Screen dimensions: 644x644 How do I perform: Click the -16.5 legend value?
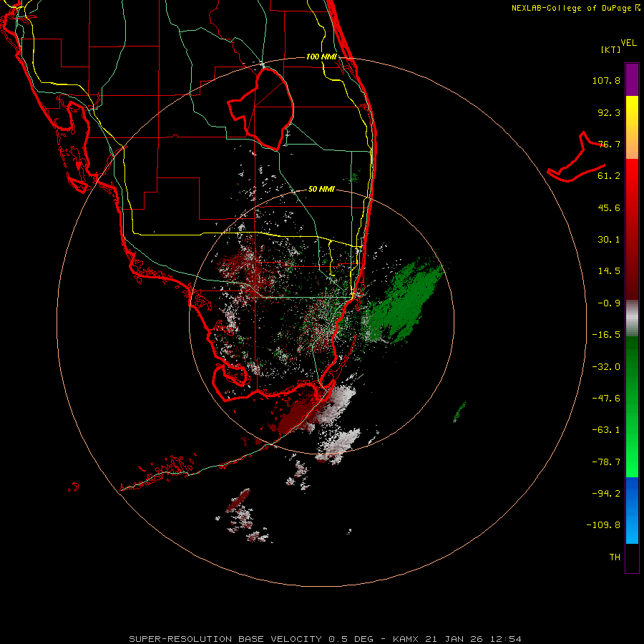tap(606, 335)
